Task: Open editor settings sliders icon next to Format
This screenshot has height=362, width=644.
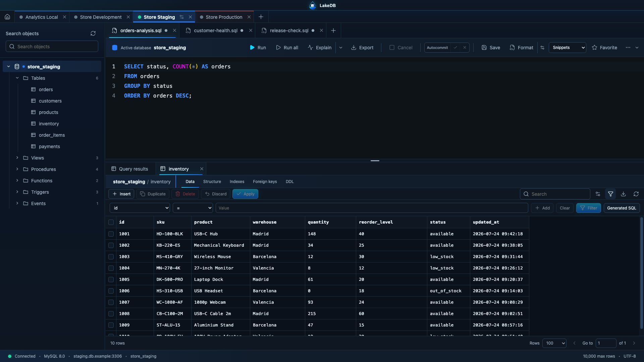Action: (542, 48)
